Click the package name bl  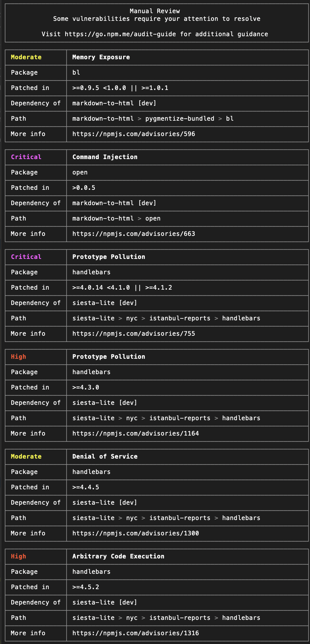point(76,72)
